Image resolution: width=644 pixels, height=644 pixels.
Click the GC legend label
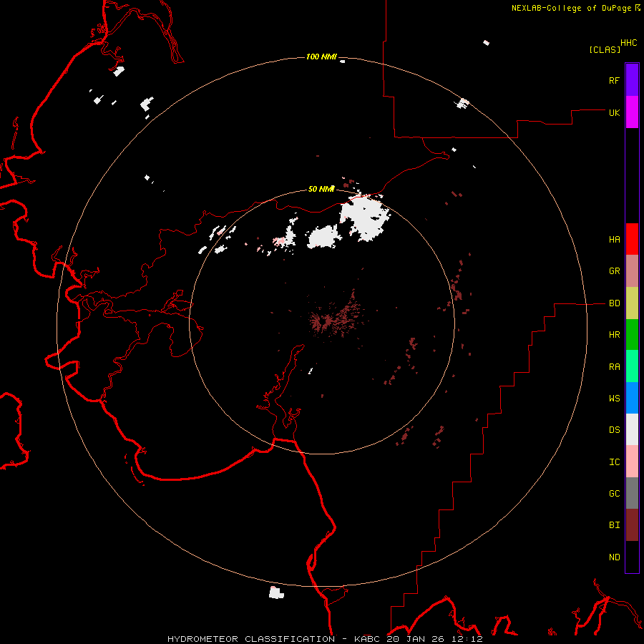[614, 493]
